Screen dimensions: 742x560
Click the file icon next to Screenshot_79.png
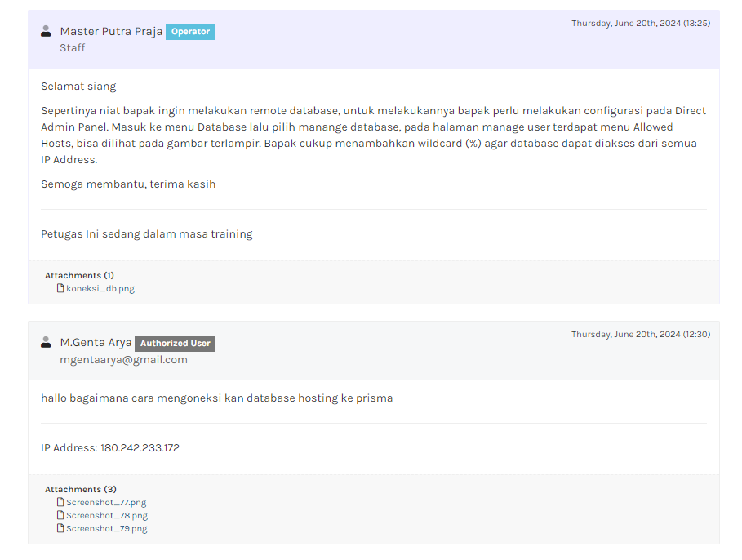[x=60, y=528]
